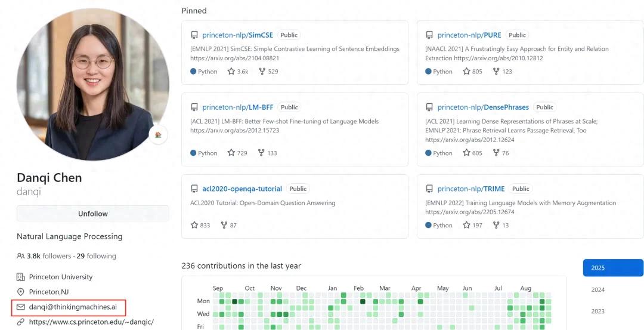Click Danqi Chen's profile photo

(92, 85)
